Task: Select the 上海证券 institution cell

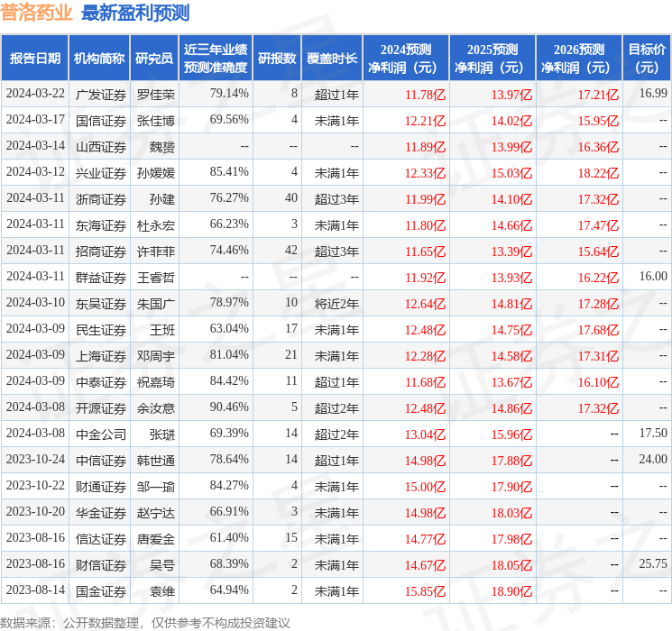Action: click(x=101, y=356)
